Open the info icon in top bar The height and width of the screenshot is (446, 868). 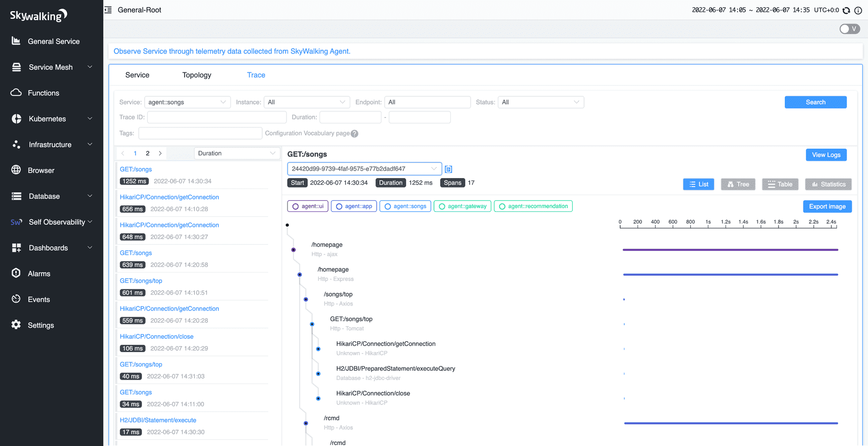(x=858, y=10)
